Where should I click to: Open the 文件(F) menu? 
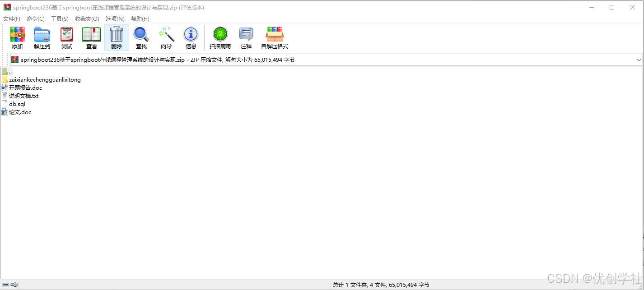click(11, 18)
